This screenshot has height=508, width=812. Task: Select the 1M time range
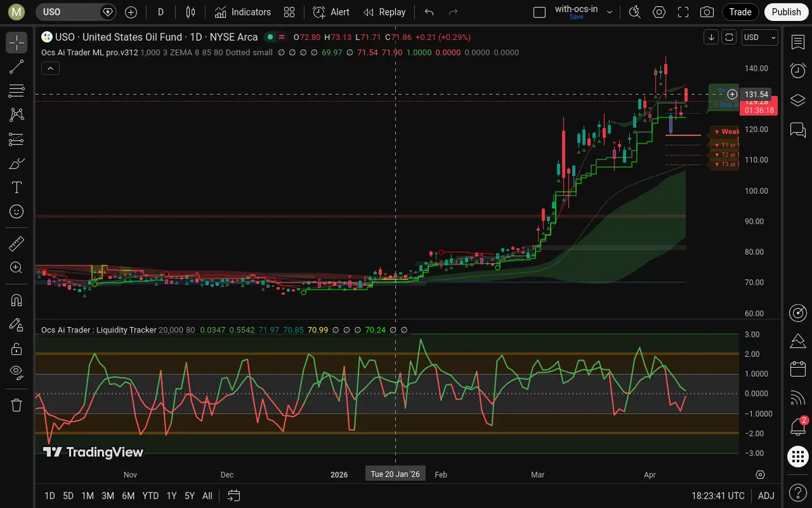87,496
